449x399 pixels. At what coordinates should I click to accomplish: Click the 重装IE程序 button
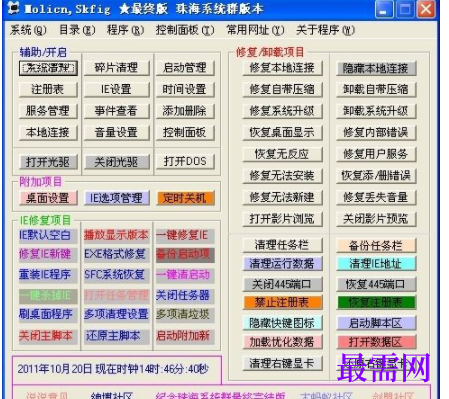click(x=48, y=275)
